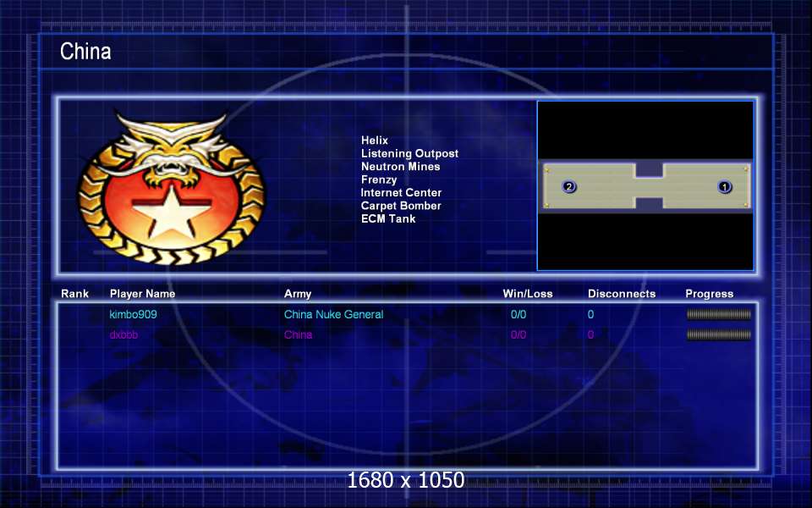Click kimbo909's disconnects value

(x=591, y=314)
